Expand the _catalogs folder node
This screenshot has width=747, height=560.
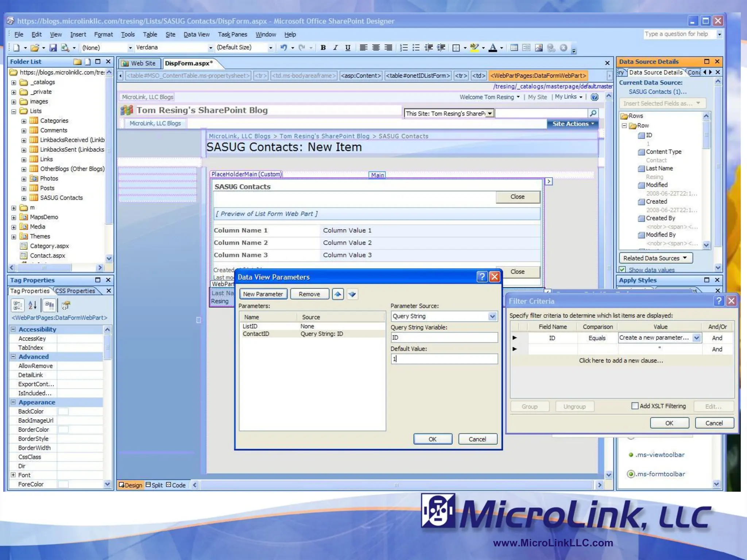pyautogui.click(x=14, y=82)
